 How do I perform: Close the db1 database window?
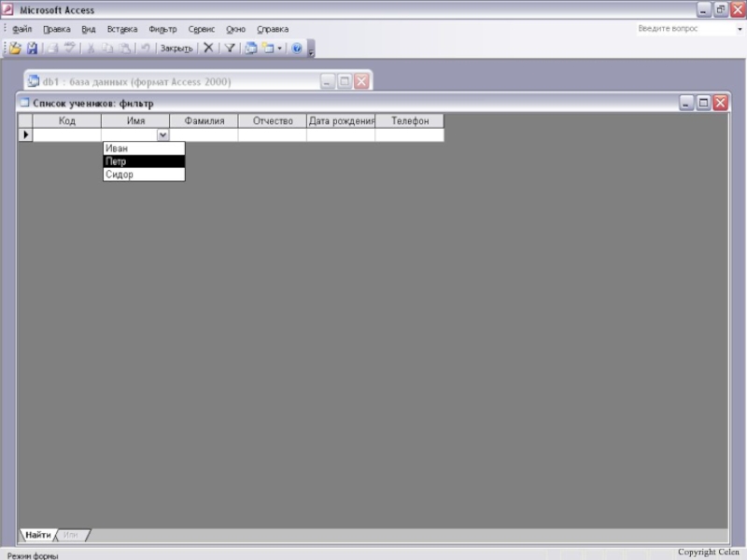pos(361,81)
